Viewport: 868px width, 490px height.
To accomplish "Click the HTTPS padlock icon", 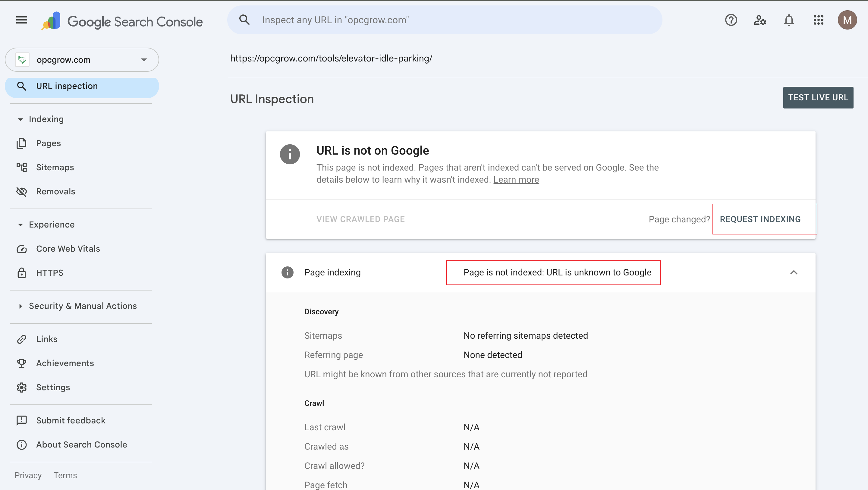I will [22, 273].
